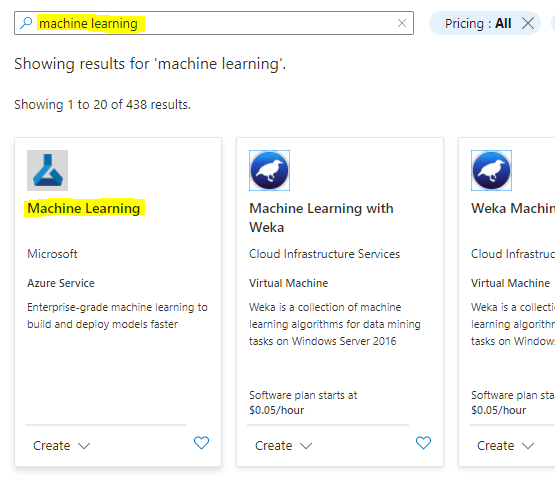Viewport: 555px width, 480px height.
Task: Favorite the Machine Learning card with heart
Action: pyautogui.click(x=201, y=443)
